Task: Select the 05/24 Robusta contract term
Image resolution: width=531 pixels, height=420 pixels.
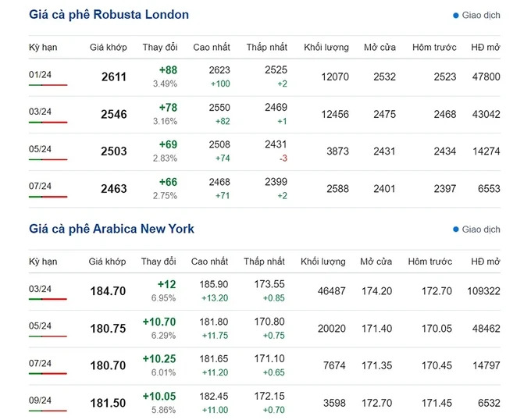Action: pos(40,149)
